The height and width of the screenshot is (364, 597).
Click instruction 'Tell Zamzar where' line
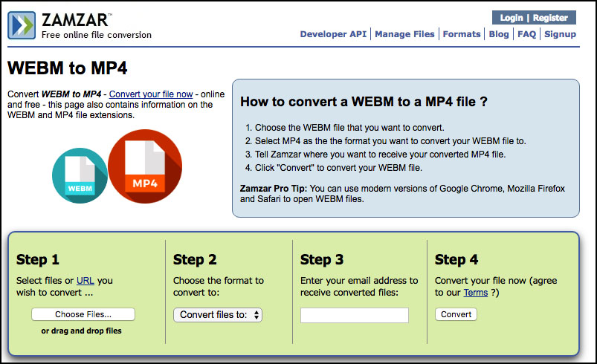click(x=380, y=155)
